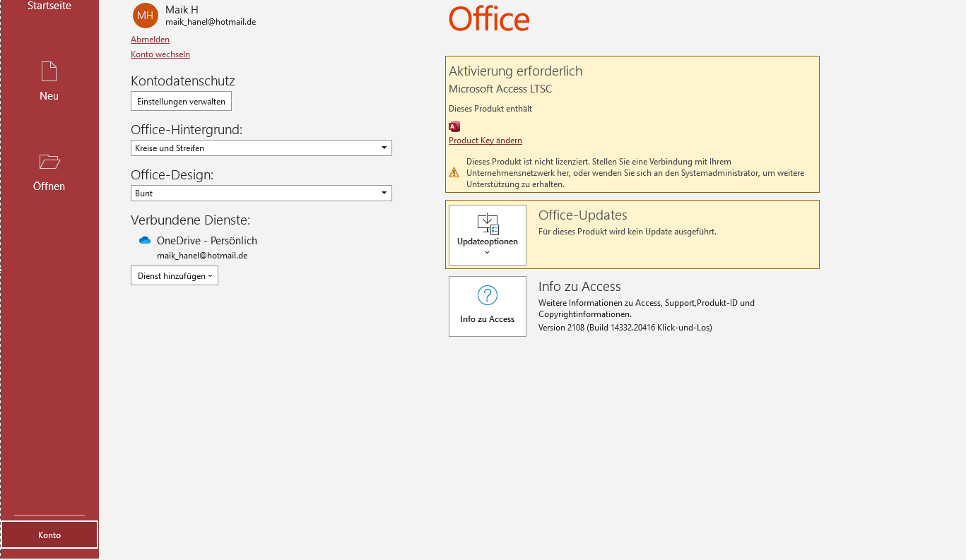Click the Neu blank document icon
This screenshot has height=560, width=966.
pyautogui.click(x=49, y=71)
